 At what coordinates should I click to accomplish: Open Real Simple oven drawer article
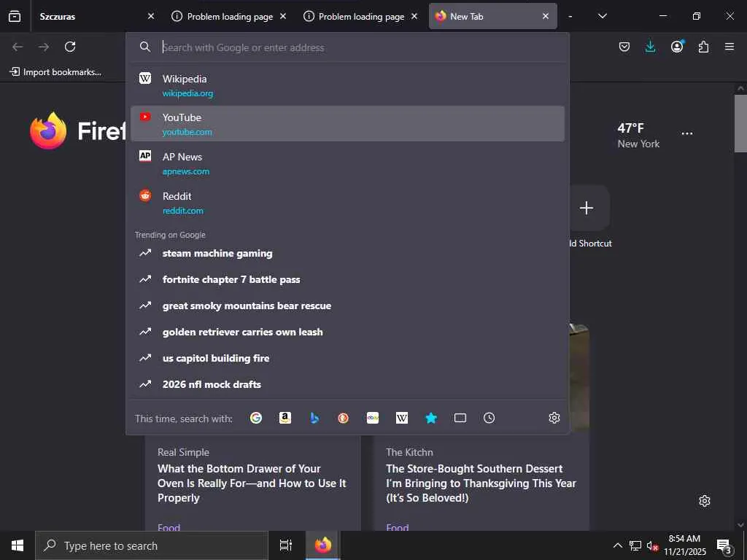(252, 483)
